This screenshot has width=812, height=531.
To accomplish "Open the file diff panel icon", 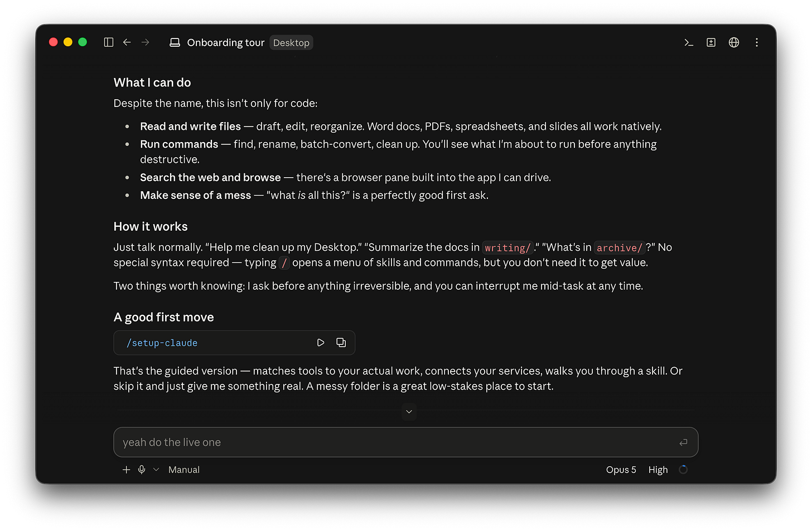I will click(x=711, y=42).
